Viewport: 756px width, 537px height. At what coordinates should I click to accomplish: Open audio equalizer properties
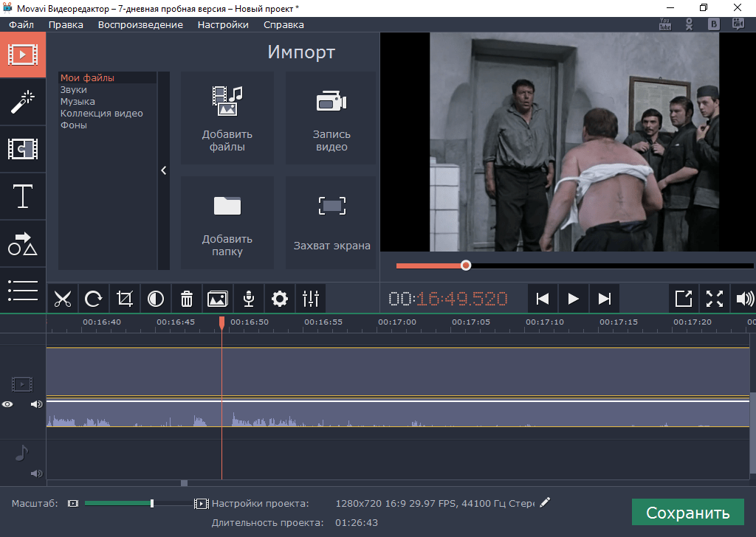pos(311,299)
